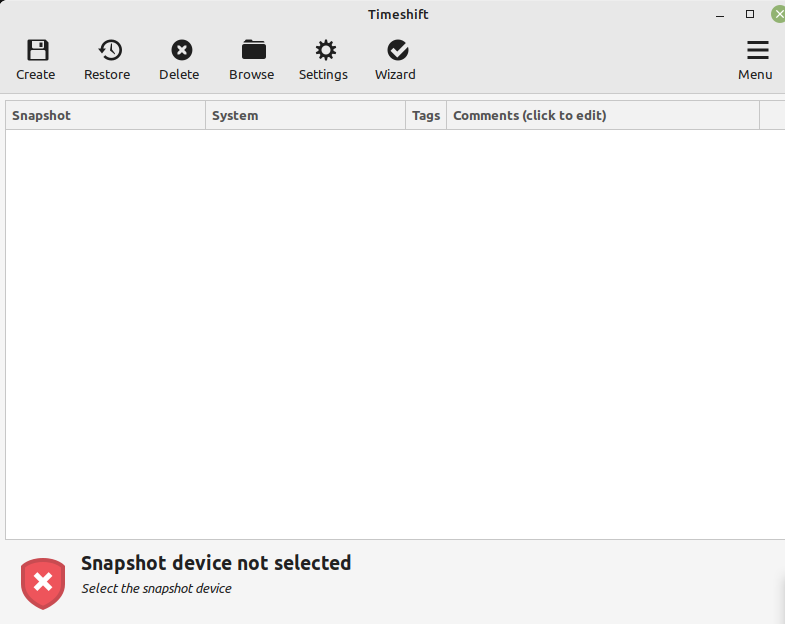The image size is (785, 624).
Task: Click the 'Snapshot device not selected' message
Action: pos(216,563)
